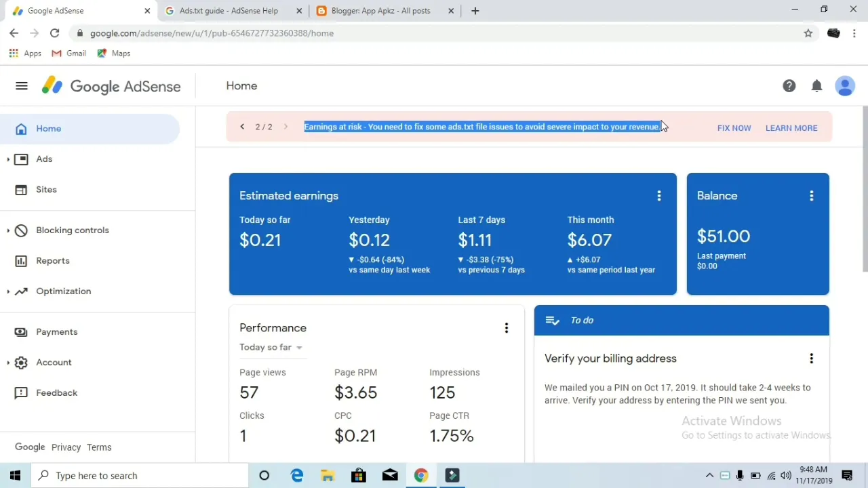The height and width of the screenshot is (488, 868).
Task: Open the Terms link
Action: [99, 447]
